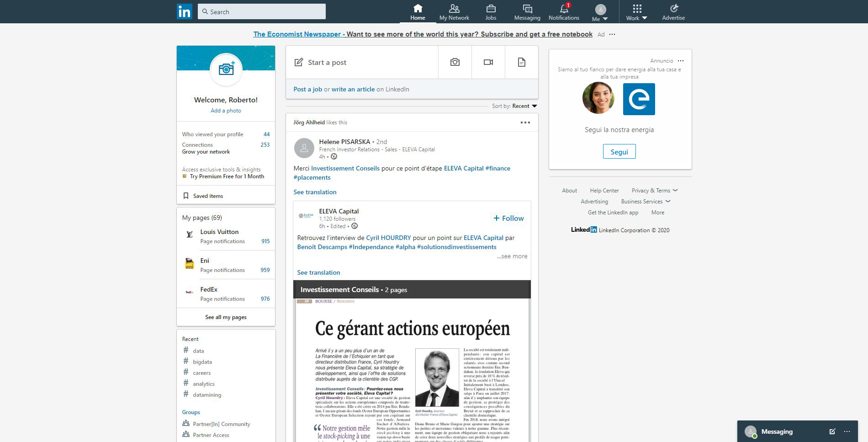Focus the Search field
Screen dimensions: 868x442
(262, 11)
